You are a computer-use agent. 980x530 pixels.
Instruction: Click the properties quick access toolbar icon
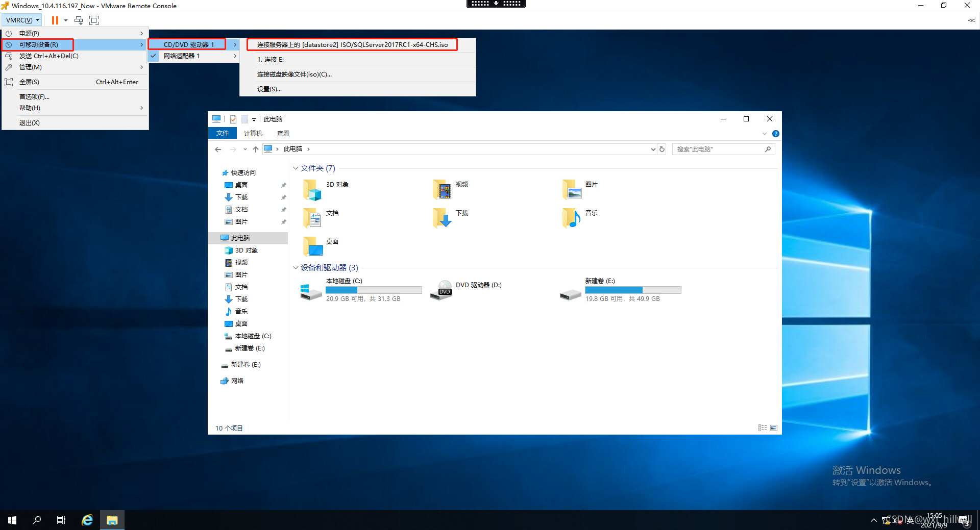pos(233,119)
